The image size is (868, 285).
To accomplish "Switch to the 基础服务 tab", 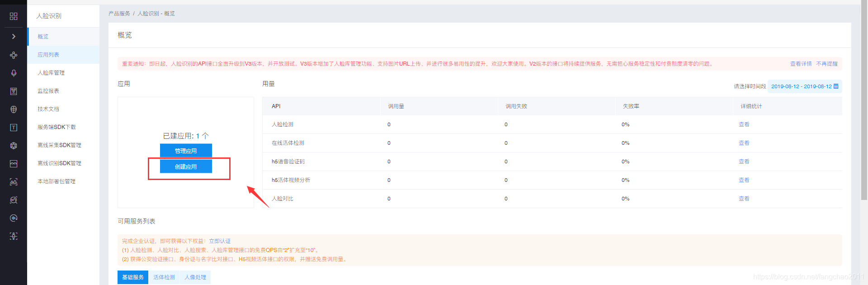I will pos(133,277).
